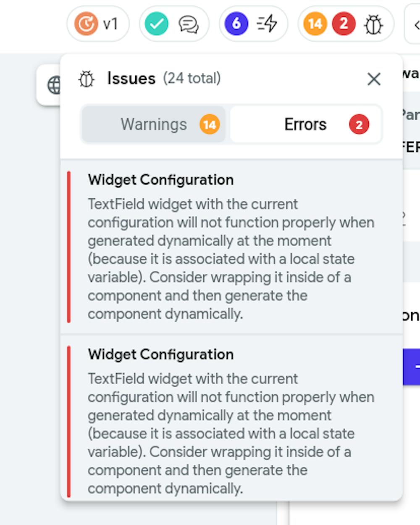The width and height of the screenshot is (420, 525).
Task: Click the Issues (24 total) heading
Action: pos(164,79)
